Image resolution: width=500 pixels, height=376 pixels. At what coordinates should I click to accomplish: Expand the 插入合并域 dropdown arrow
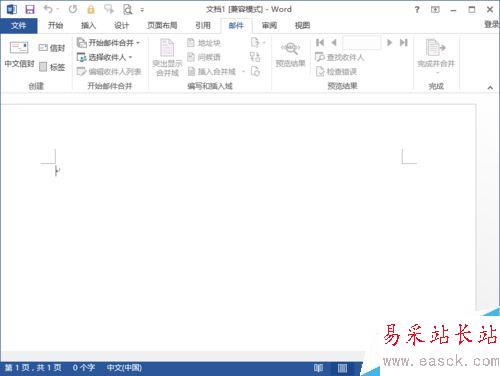(244, 72)
